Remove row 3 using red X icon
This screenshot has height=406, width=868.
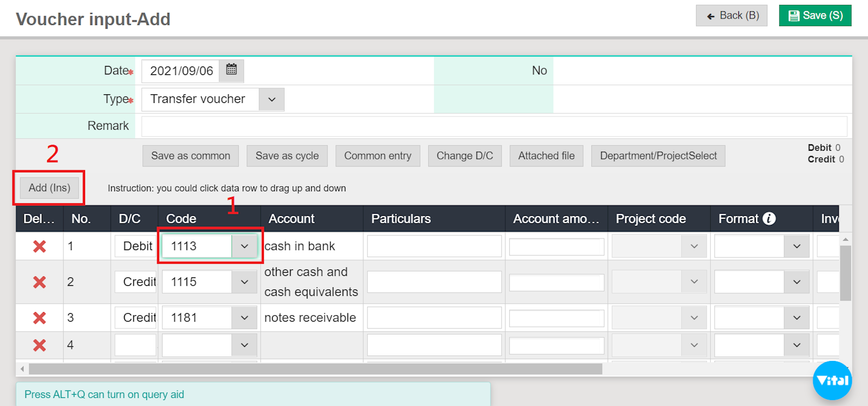[39, 318]
